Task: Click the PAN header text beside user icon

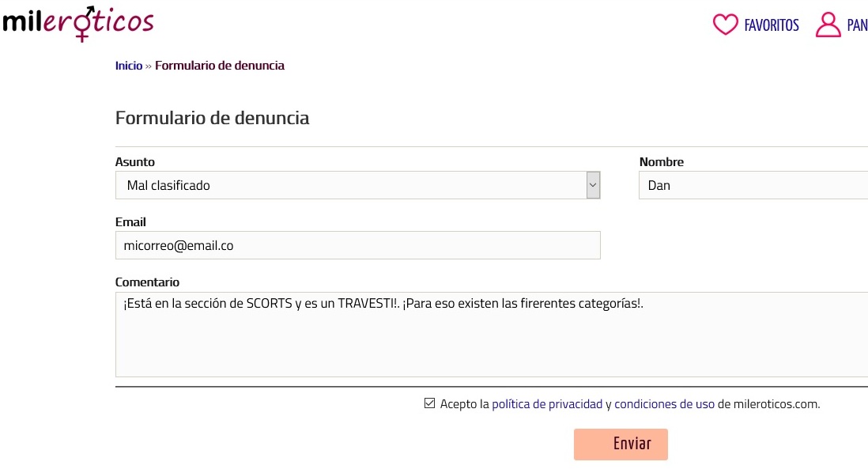Action: [x=857, y=25]
